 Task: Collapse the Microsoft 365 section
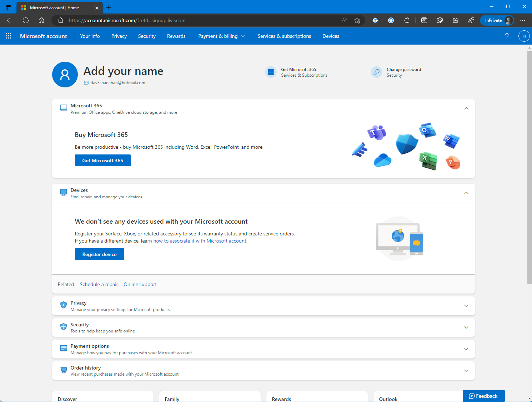[x=466, y=108]
